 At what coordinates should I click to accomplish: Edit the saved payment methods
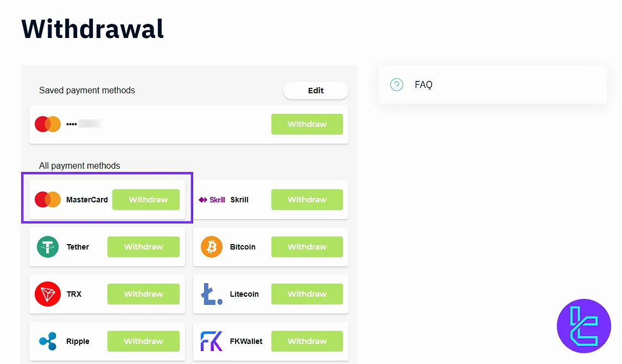coord(316,91)
